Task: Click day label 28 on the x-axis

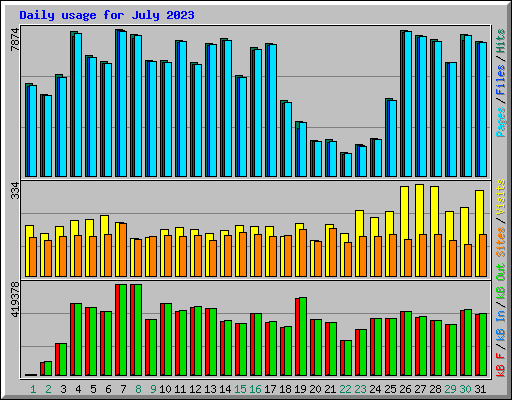Action: pos(435,389)
